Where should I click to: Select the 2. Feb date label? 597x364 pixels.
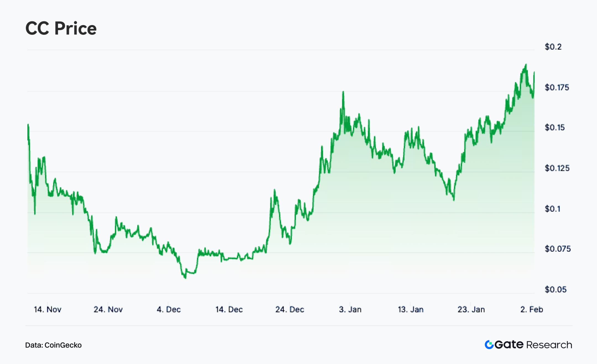[532, 309]
